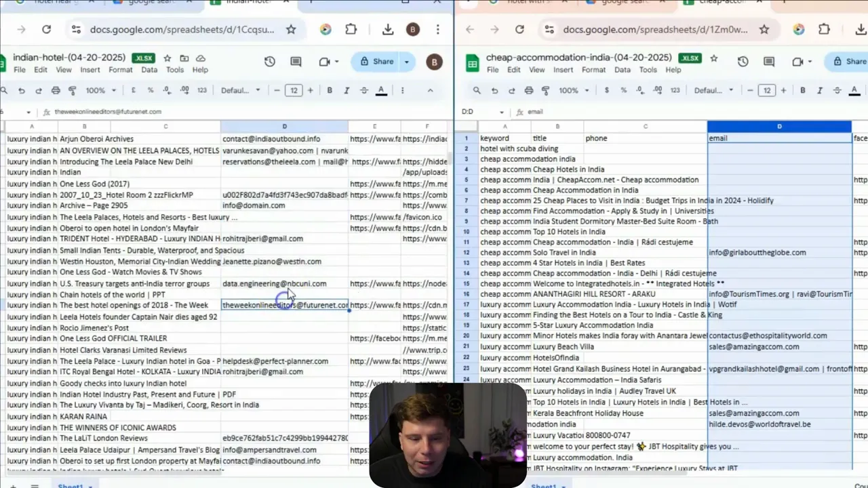Image resolution: width=868 pixels, height=488 pixels.
Task: Open Insert menu in indian-hotel window
Action: [90, 70]
